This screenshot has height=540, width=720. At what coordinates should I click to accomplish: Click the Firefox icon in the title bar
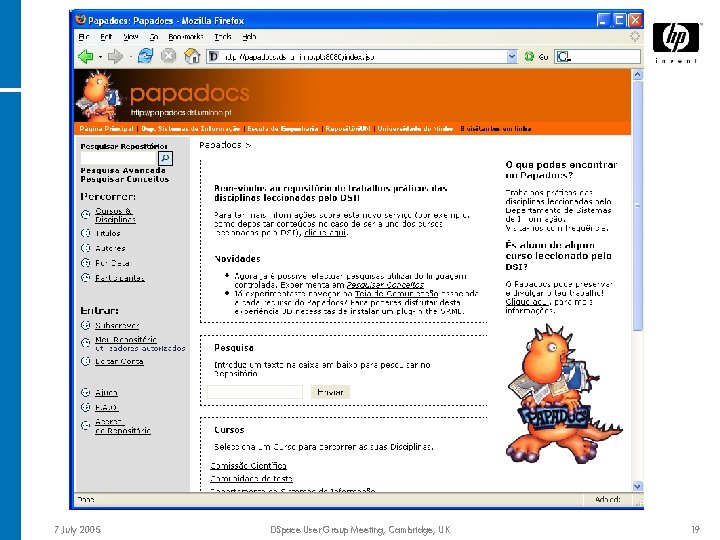coord(81,20)
